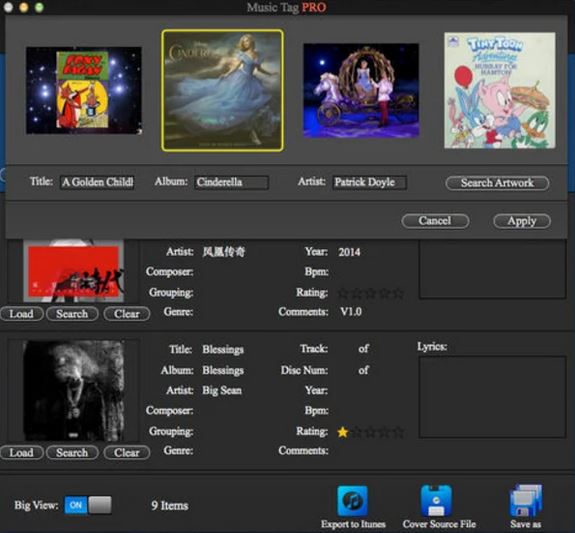Load cover art for the Blessings track
Screen dimensions: 575x533
click(22, 452)
